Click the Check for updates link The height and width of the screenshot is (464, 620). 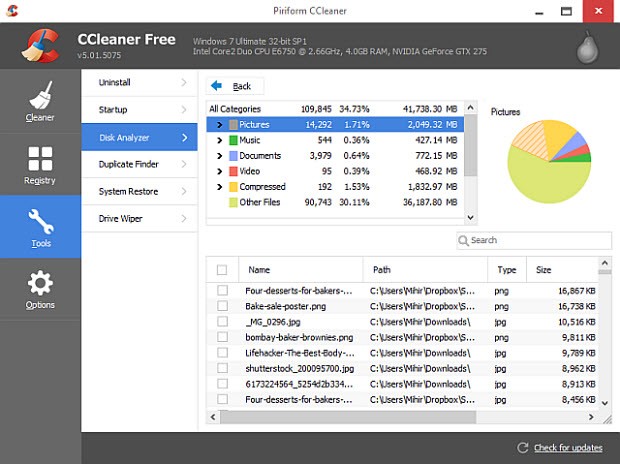(568, 448)
